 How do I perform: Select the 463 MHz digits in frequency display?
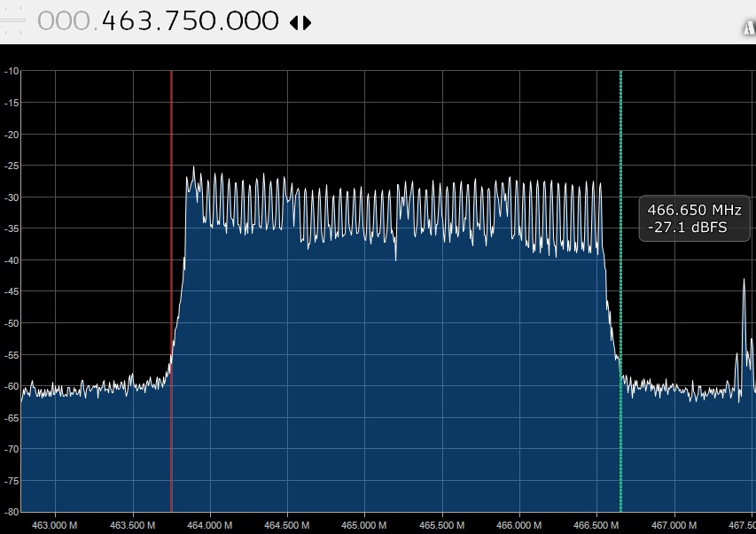click(130, 21)
